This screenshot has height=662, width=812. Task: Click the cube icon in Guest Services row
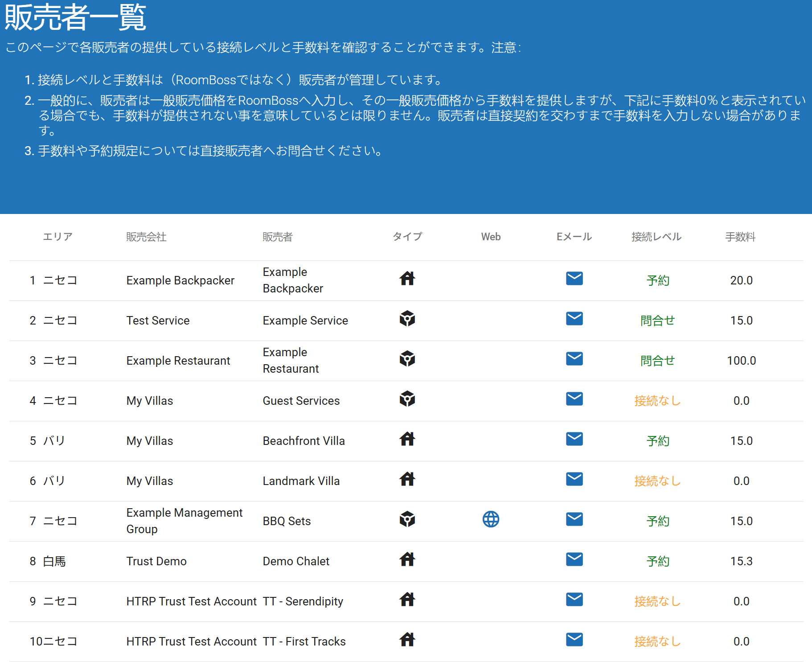click(x=407, y=399)
